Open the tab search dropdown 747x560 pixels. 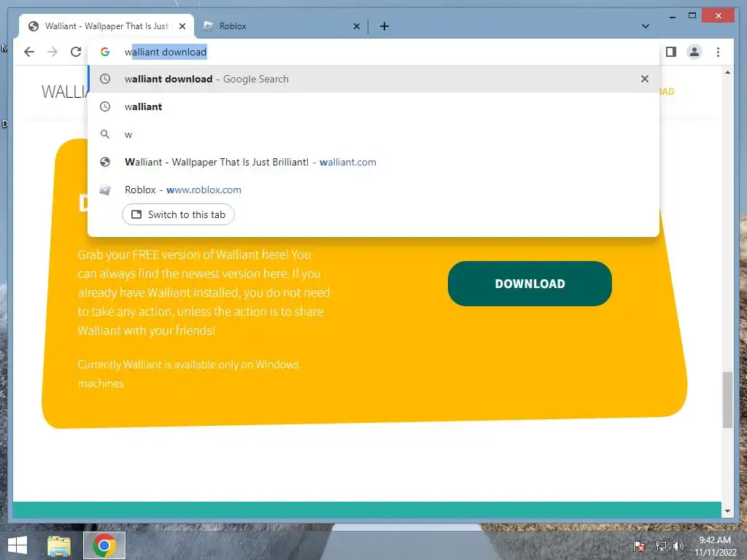[646, 26]
